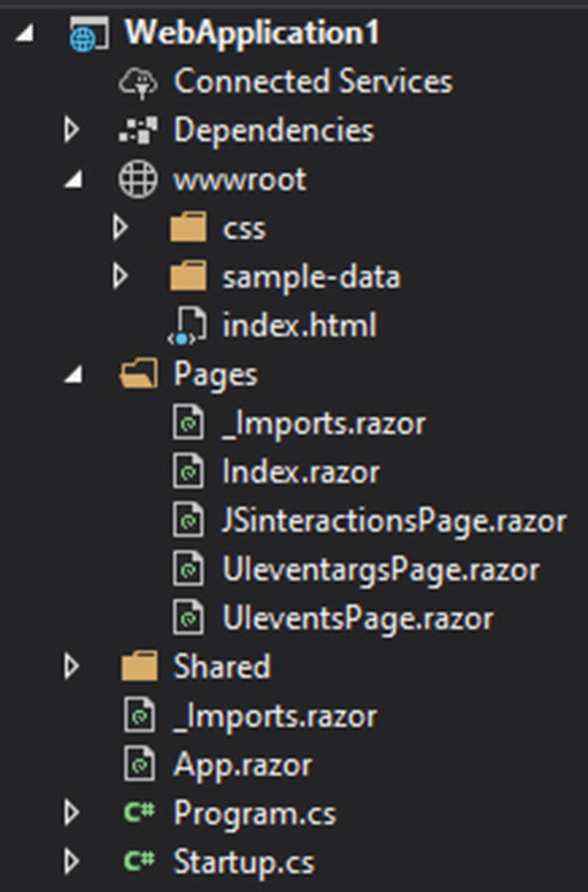Click the WebApplication1 project globe icon
The width and height of the screenshot is (588, 892).
[x=89, y=34]
